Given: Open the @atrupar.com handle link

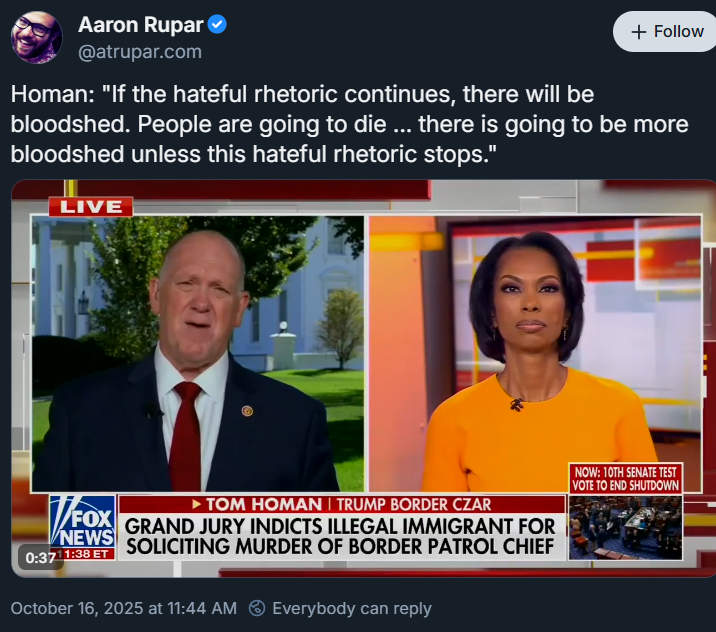Looking at the screenshot, I should coord(140,52).
